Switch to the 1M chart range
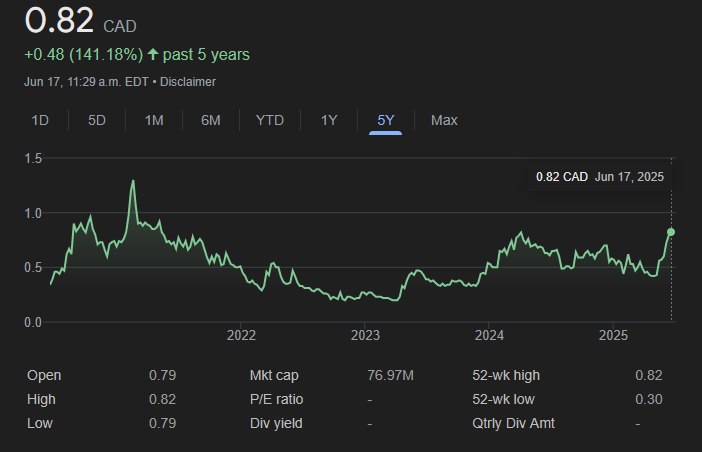The height and width of the screenshot is (452, 702). click(x=154, y=120)
